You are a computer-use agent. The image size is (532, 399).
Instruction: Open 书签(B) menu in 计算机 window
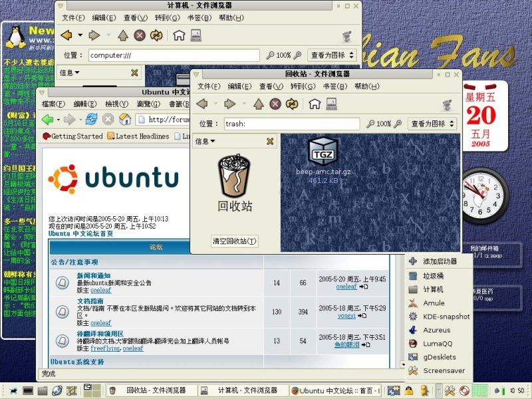pos(199,18)
